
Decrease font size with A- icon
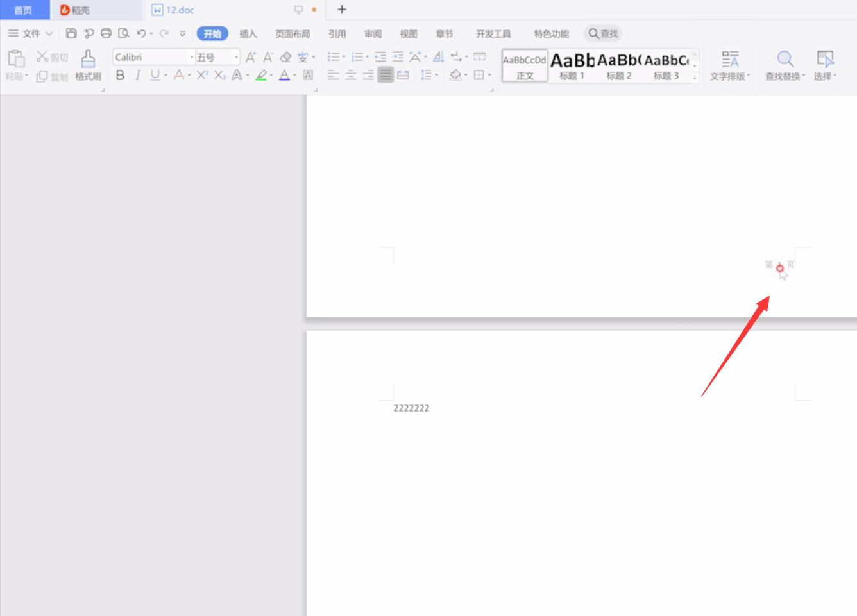coord(268,57)
